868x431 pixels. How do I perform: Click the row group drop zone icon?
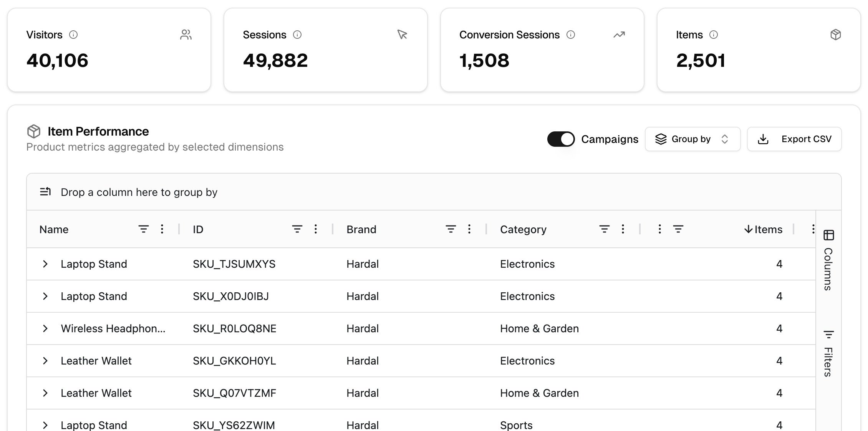[45, 192]
